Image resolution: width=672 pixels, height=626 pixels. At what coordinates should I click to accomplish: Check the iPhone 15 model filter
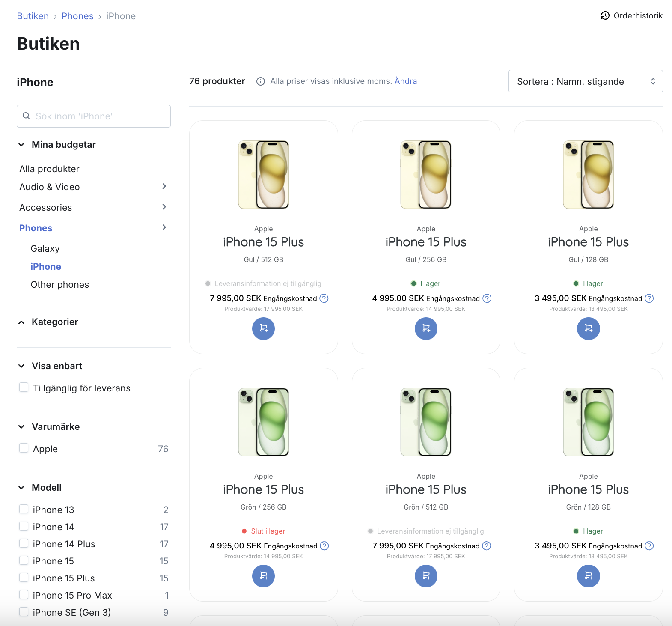(24, 560)
